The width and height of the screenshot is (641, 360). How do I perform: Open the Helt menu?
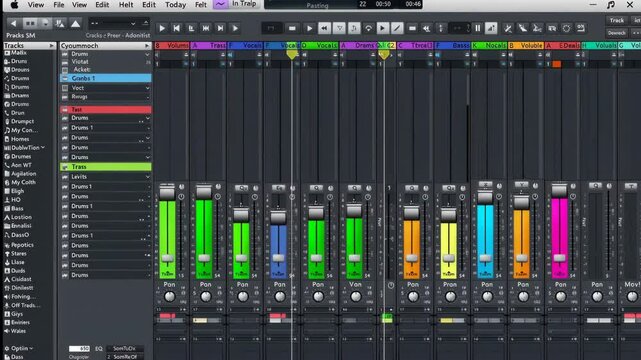(126, 5)
